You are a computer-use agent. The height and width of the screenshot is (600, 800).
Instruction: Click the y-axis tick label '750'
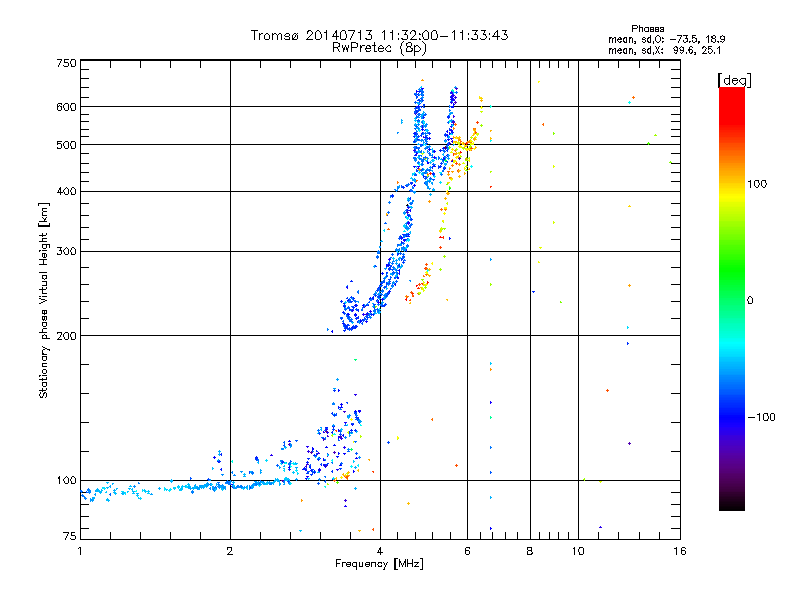click(x=66, y=63)
